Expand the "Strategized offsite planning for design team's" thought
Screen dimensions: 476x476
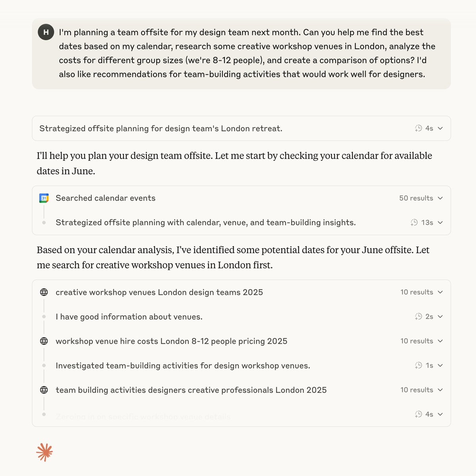(x=440, y=128)
